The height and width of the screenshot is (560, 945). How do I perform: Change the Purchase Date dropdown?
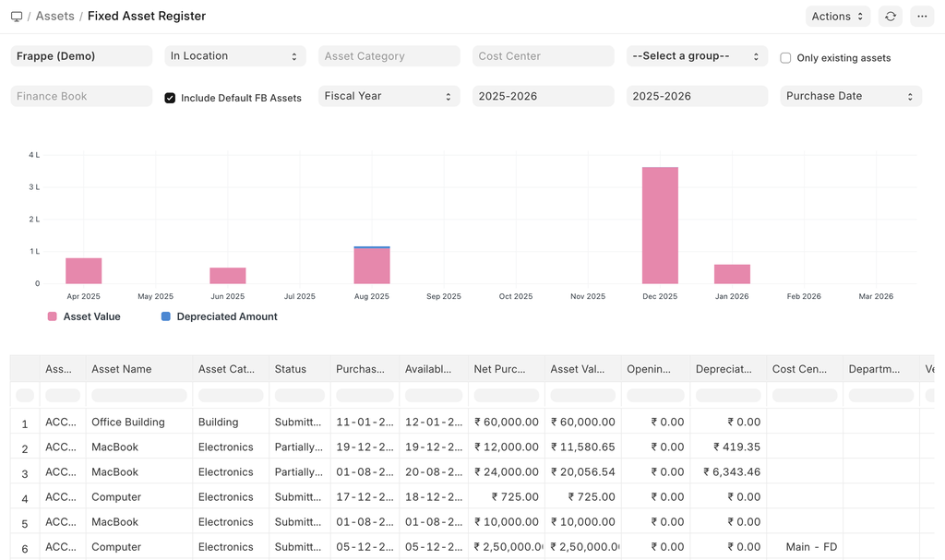[x=850, y=96]
